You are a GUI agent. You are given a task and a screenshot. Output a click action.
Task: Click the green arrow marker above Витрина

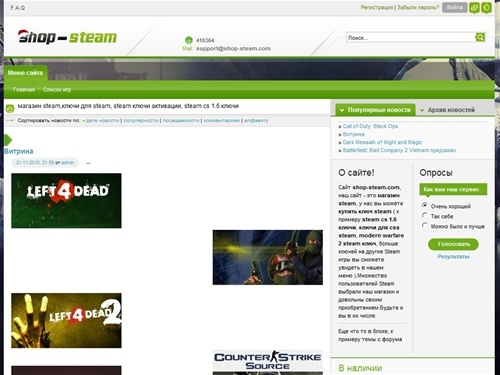tap(8, 140)
